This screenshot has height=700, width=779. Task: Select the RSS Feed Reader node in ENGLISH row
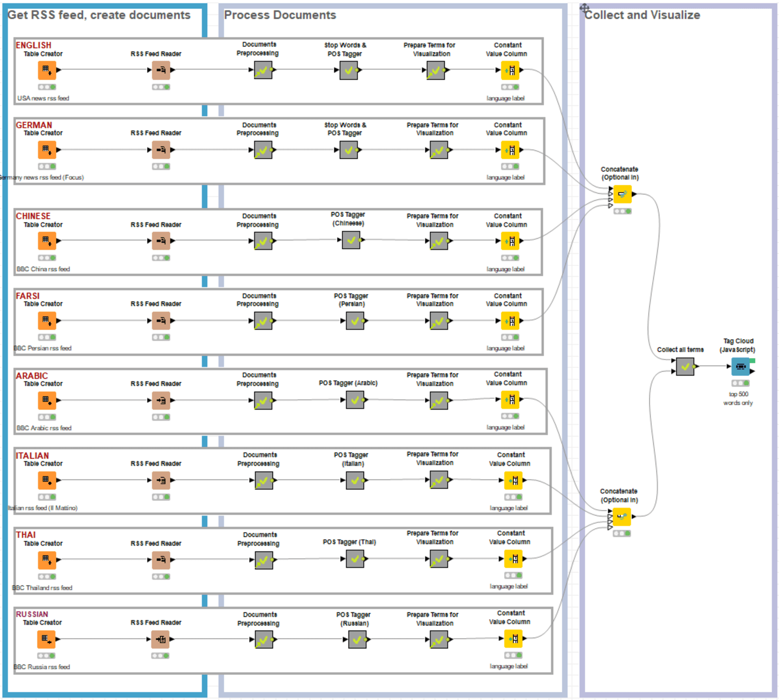pyautogui.click(x=161, y=70)
